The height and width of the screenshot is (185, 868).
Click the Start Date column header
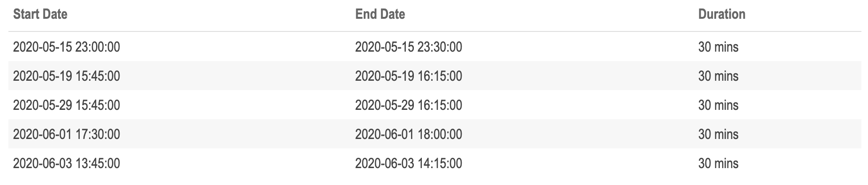click(40, 14)
